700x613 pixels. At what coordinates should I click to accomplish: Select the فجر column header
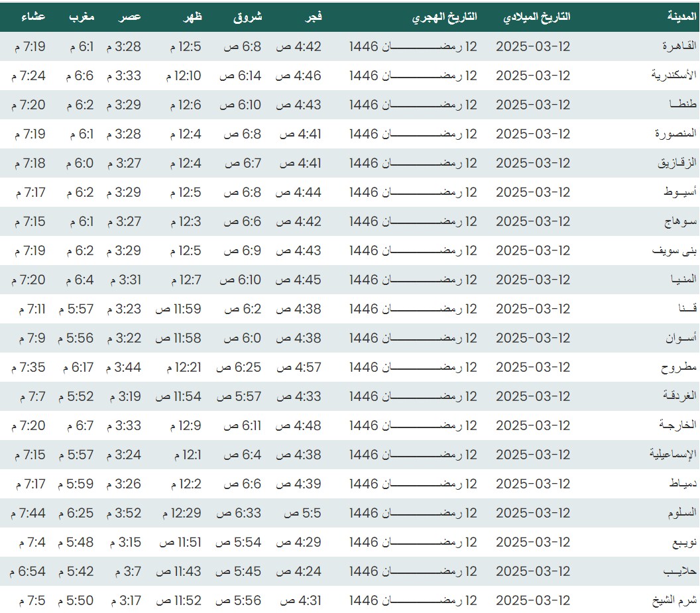[312, 17]
